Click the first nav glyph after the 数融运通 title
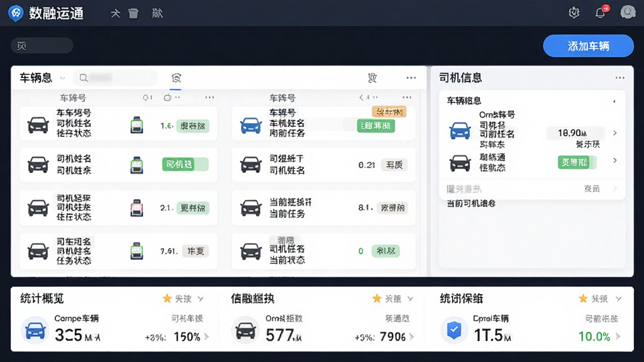Image resolution: width=644 pixels, height=362 pixels. tap(115, 13)
